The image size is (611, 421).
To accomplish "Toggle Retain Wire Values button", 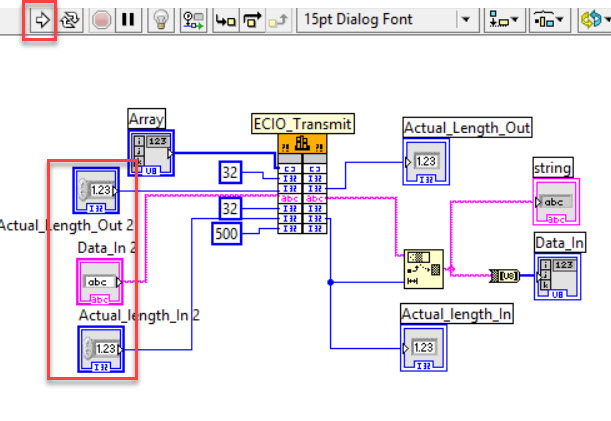I will pos(193,19).
